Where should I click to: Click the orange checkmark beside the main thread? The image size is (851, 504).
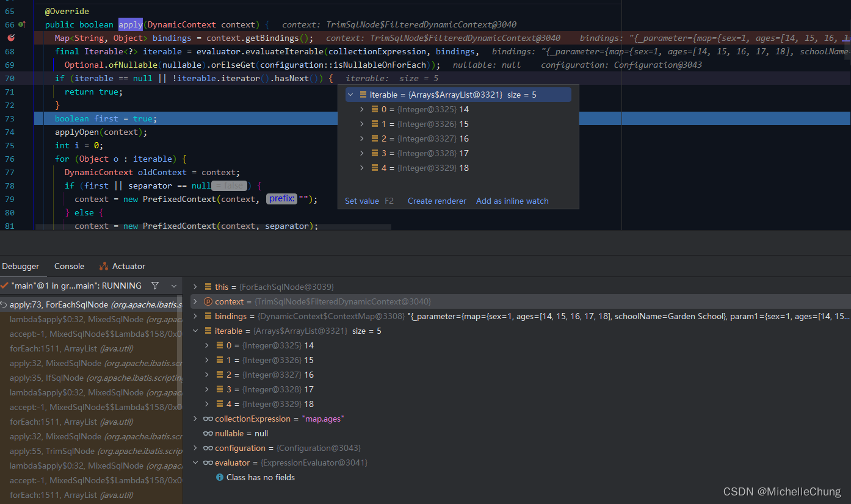coord(5,284)
